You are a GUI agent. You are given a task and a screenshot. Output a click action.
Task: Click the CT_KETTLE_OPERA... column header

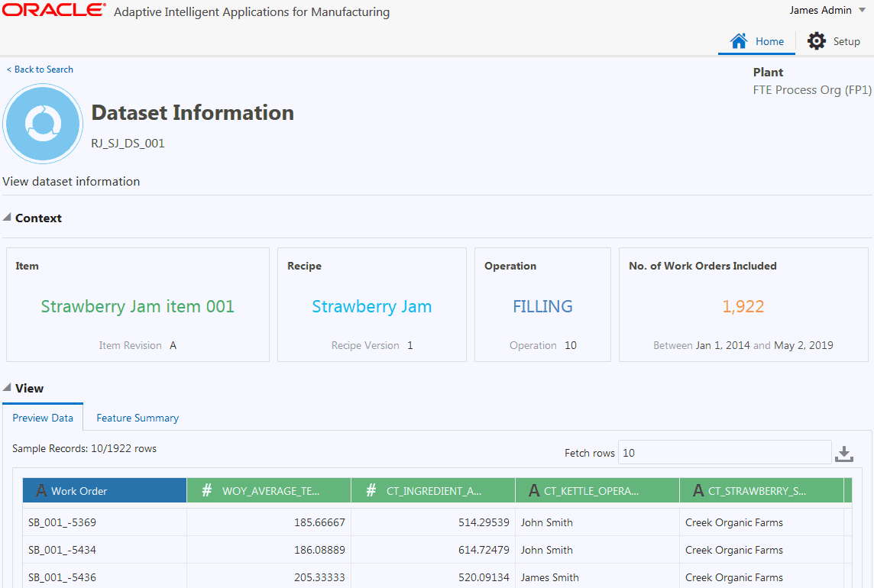click(x=597, y=490)
